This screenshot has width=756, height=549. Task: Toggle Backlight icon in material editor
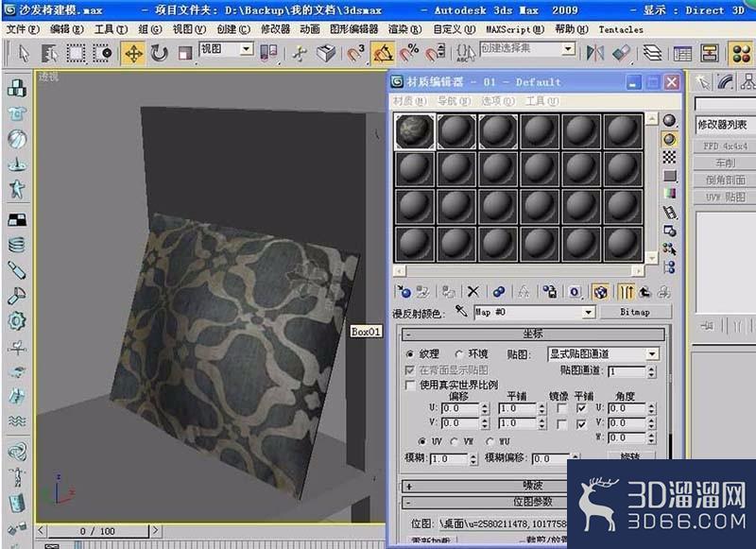point(669,139)
